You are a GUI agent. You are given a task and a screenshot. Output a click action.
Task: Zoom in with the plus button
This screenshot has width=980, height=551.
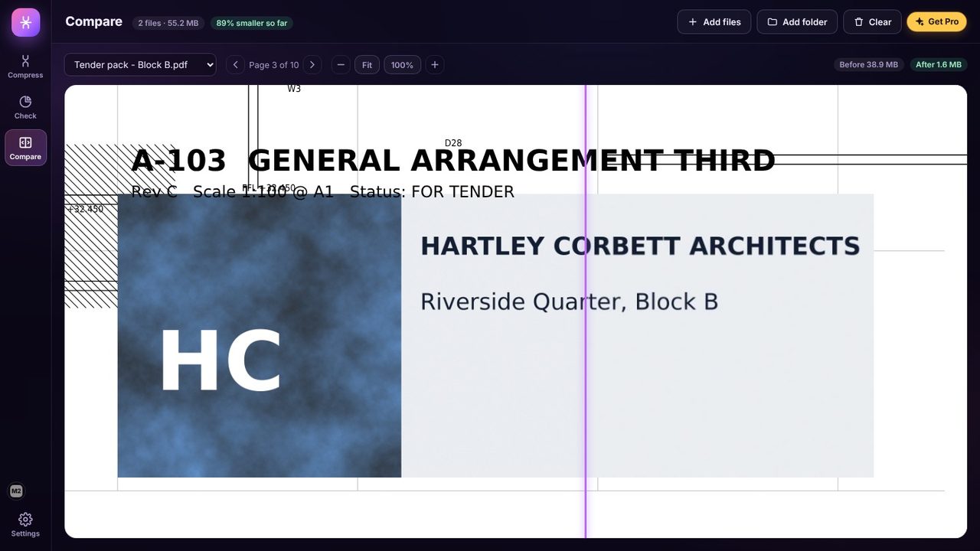pos(435,65)
